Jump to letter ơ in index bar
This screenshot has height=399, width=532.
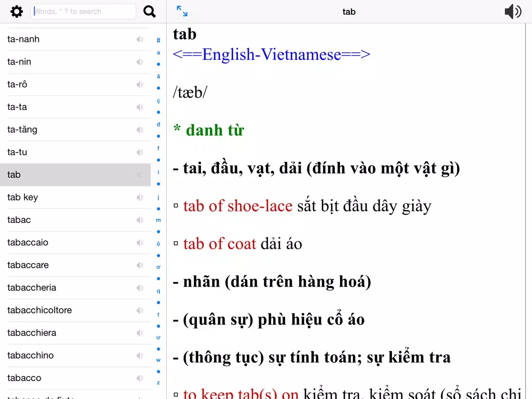[158, 267]
